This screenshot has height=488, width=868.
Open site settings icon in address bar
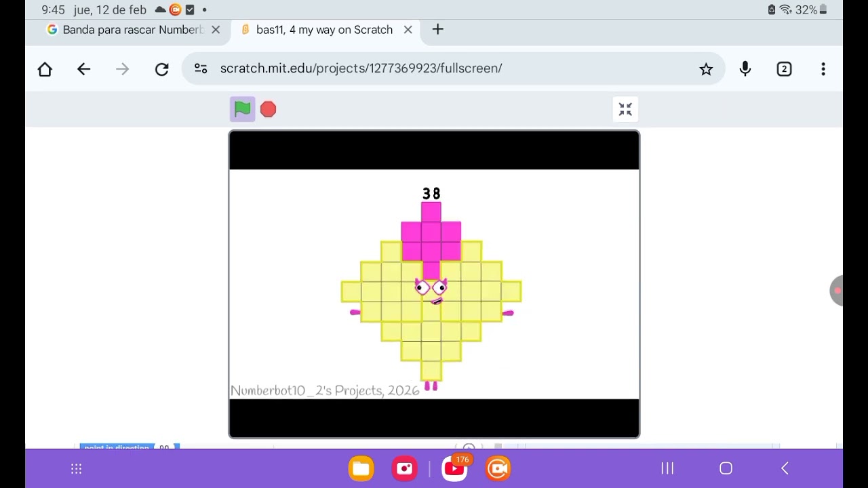(201, 68)
